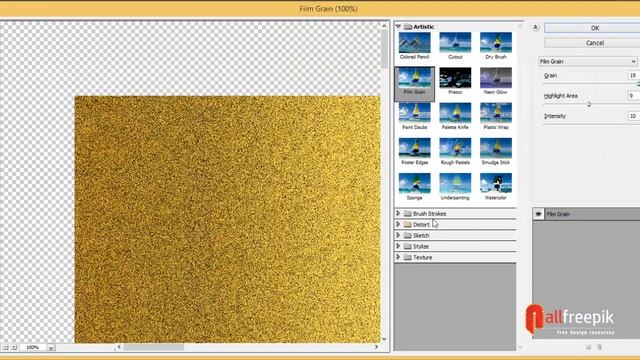Confirm the filter with OK
The width and height of the screenshot is (640, 360).
pos(594,28)
